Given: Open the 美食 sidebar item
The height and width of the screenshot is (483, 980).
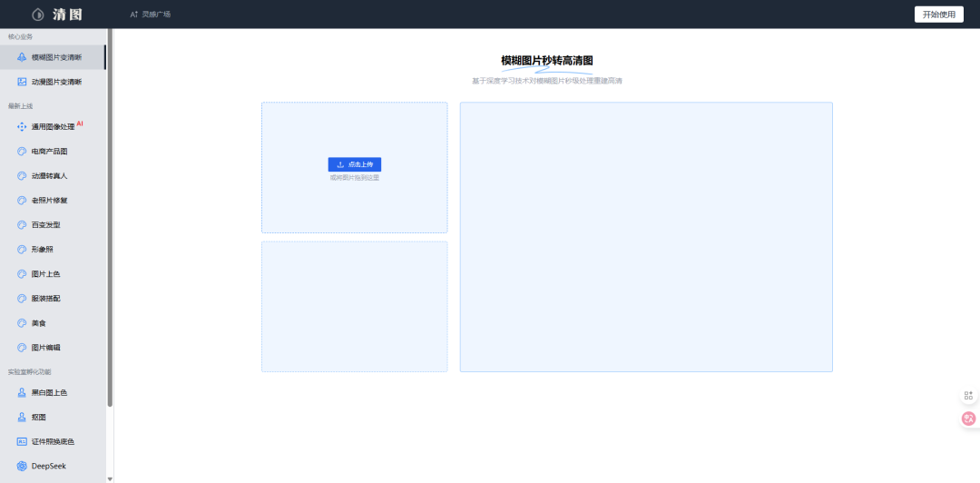Looking at the screenshot, I should coord(54,323).
